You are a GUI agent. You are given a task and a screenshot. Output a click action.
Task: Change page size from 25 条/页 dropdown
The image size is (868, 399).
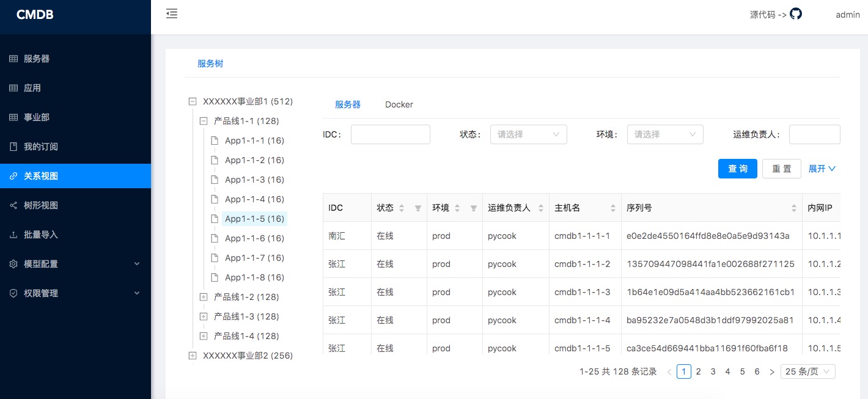point(807,372)
